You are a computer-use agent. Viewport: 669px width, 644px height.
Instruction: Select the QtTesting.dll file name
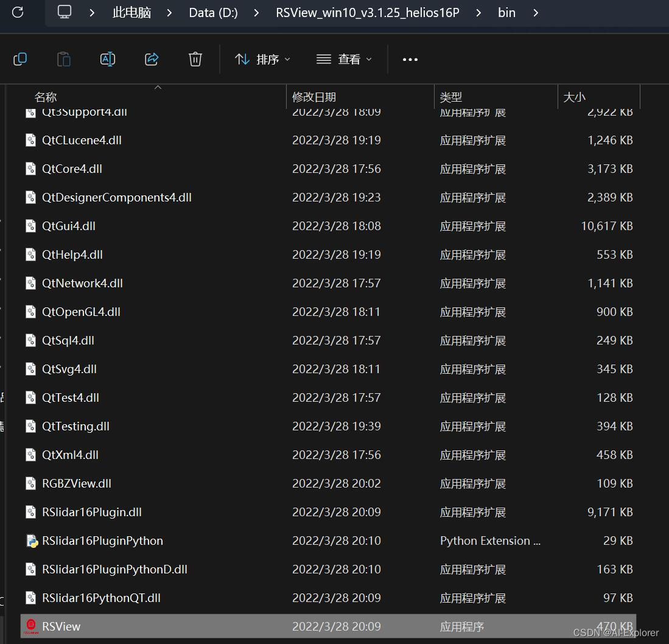(75, 427)
